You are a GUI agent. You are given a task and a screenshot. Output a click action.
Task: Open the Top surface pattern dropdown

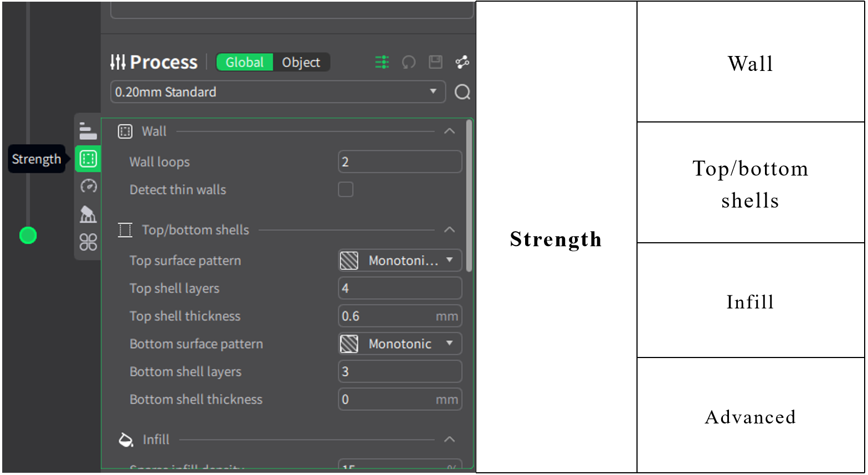pyautogui.click(x=400, y=261)
